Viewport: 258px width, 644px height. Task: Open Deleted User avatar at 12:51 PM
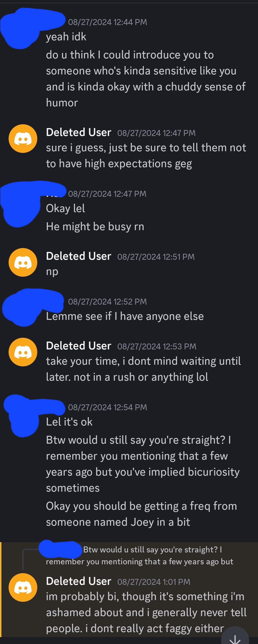pyautogui.click(x=23, y=262)
